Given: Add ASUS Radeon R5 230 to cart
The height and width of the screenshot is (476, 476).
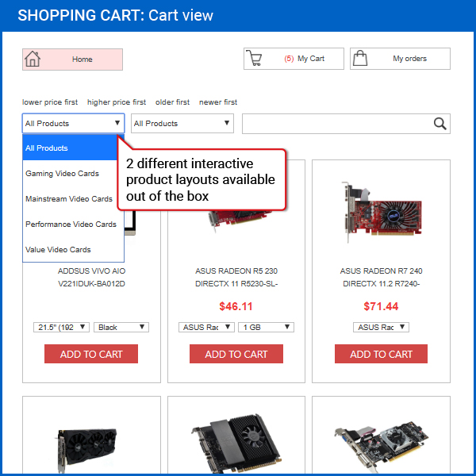Looking at the screenshot, I should tap(236, 354).
